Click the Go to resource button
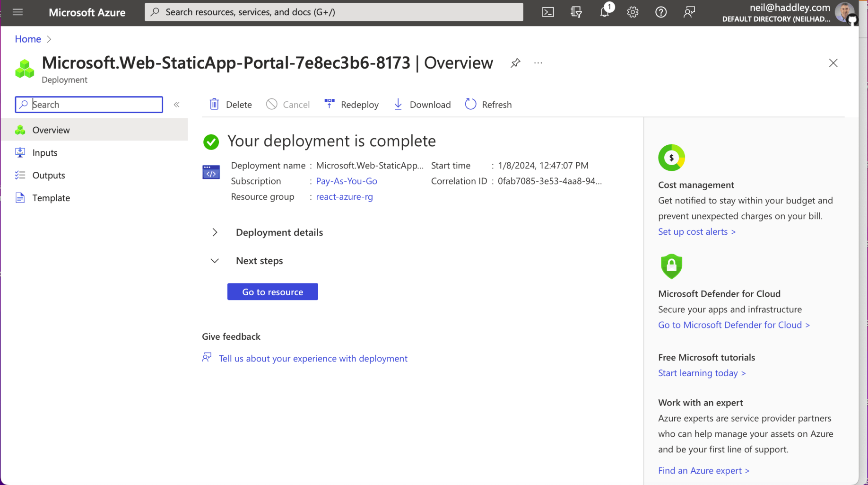The image size is (868, 485). (x=272, y=292)
